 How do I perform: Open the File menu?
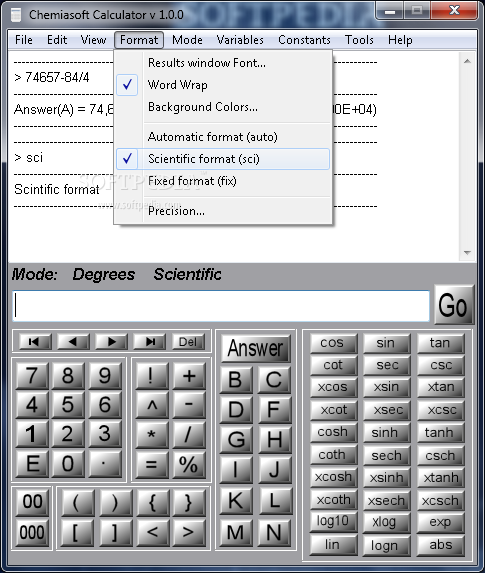click(24, 40)
